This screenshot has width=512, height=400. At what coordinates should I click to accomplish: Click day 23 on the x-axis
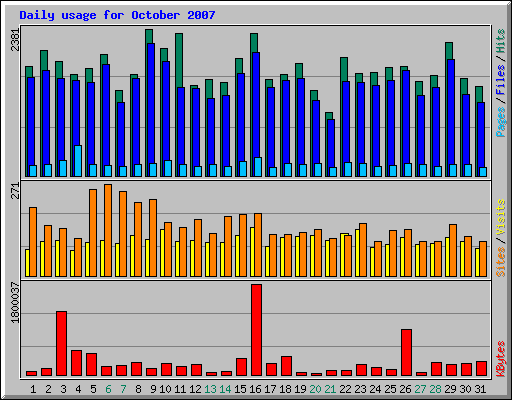(x=360, y=389)
